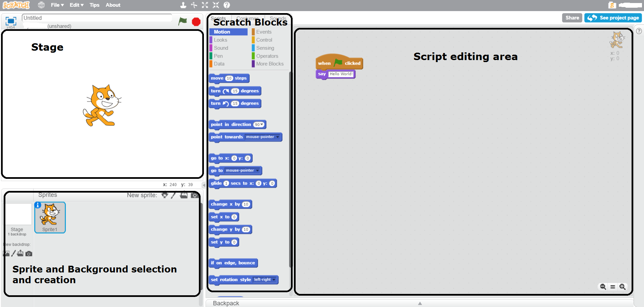Image resolution: width=644 pixels, height=307 pixels.
Task: Zoom in the script area
Action: [x=622, y=287]
